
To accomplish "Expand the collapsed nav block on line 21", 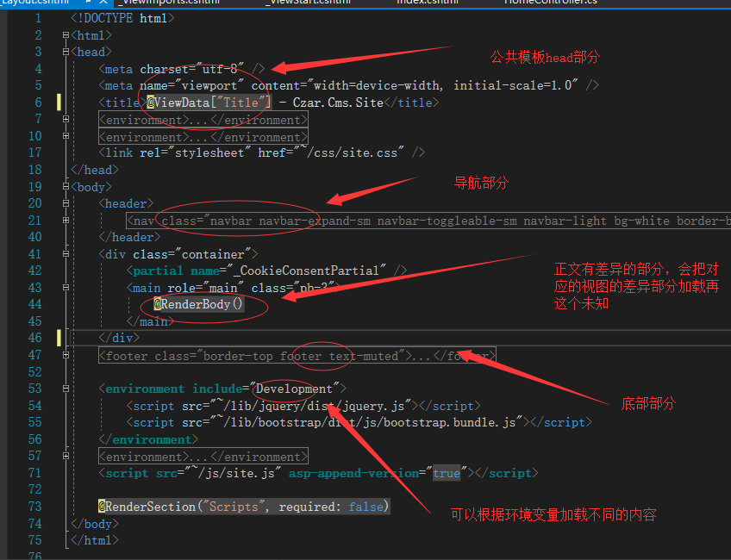I will [66, 221].
